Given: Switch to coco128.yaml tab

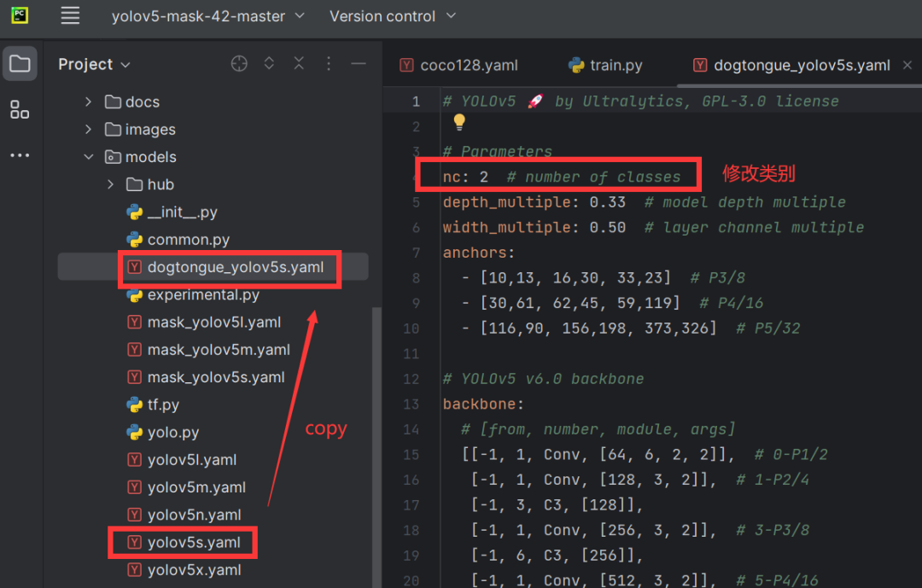Looking at the screenshot, I should (459, 65).
